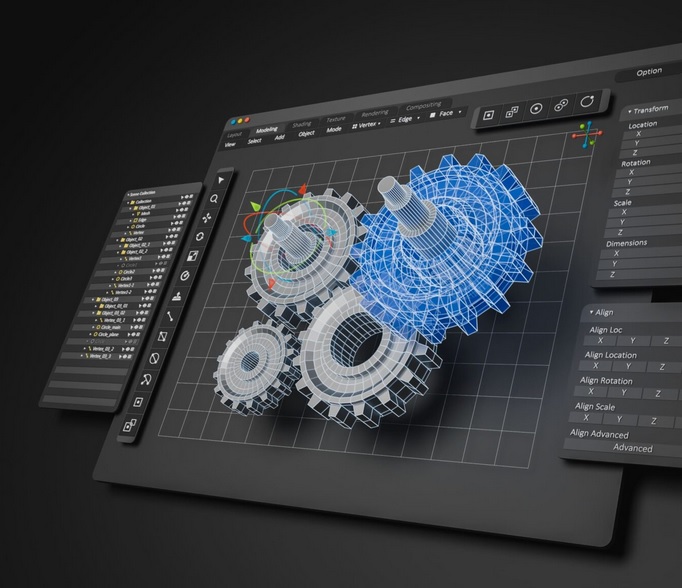This screenshot has height=588, width=682.
Task: Choose the clock-shaped tool icon
Action: point(186,275)
